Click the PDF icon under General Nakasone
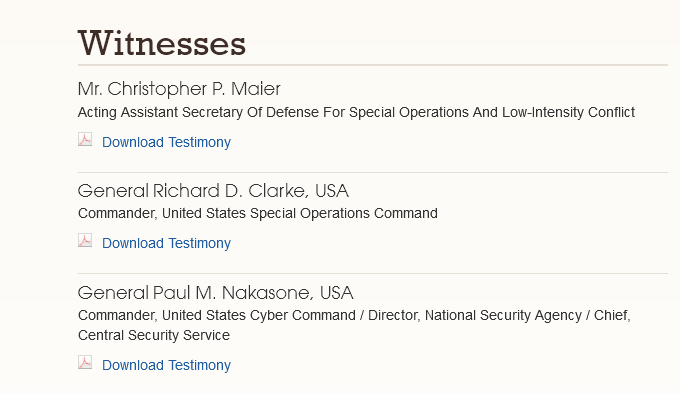This screenshot has width=680, height=394. [85, 362]
